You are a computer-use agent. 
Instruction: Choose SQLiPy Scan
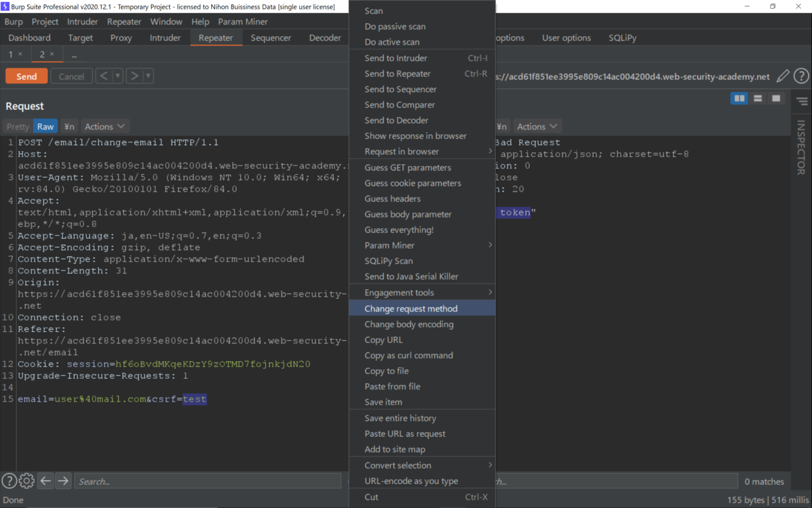(422, 261)
